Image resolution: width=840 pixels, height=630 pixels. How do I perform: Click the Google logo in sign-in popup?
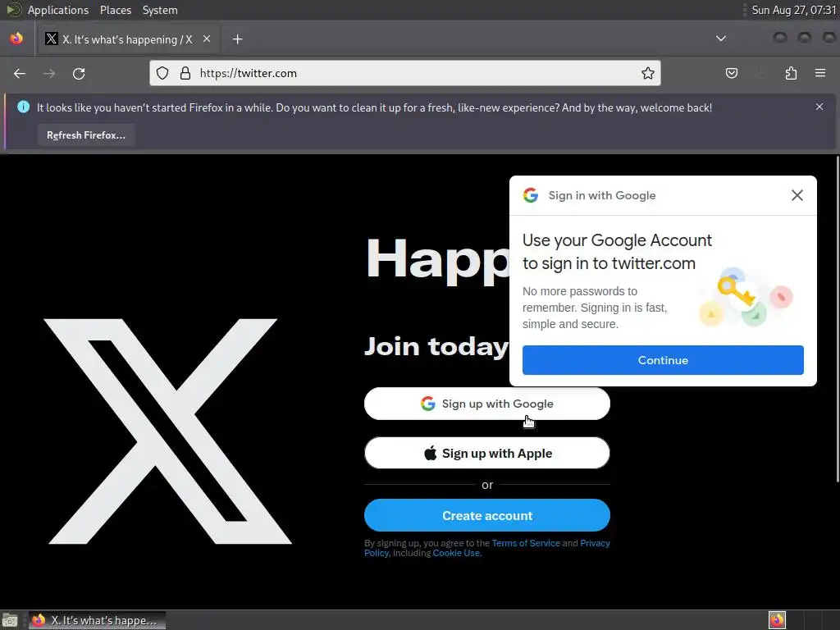[531, 195]
